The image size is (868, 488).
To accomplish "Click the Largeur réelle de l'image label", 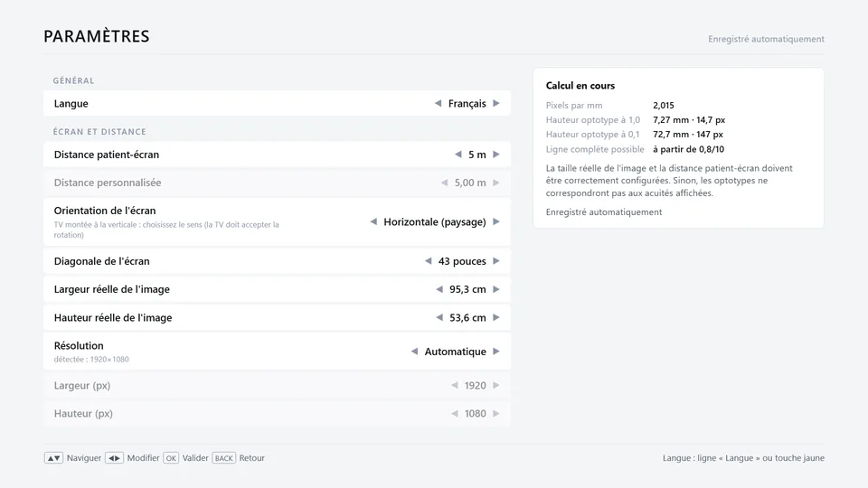I will click(112, 289).
